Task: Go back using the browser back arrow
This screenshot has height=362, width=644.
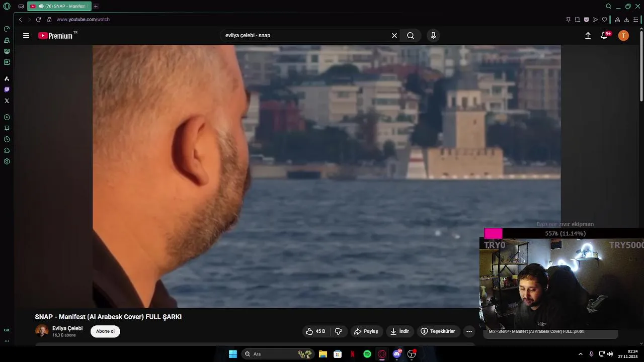Action: click(x=20, y=20)
